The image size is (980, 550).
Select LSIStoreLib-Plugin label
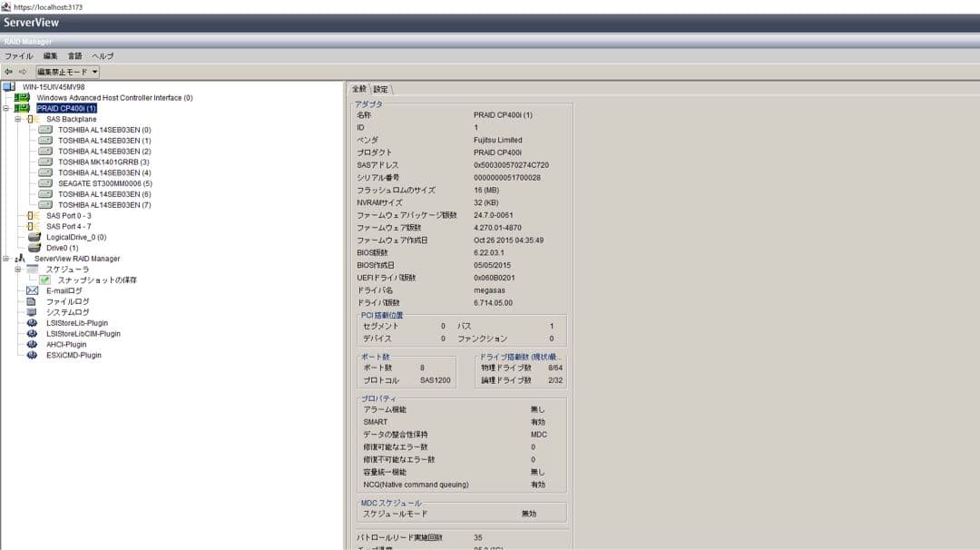coord(77,323)
